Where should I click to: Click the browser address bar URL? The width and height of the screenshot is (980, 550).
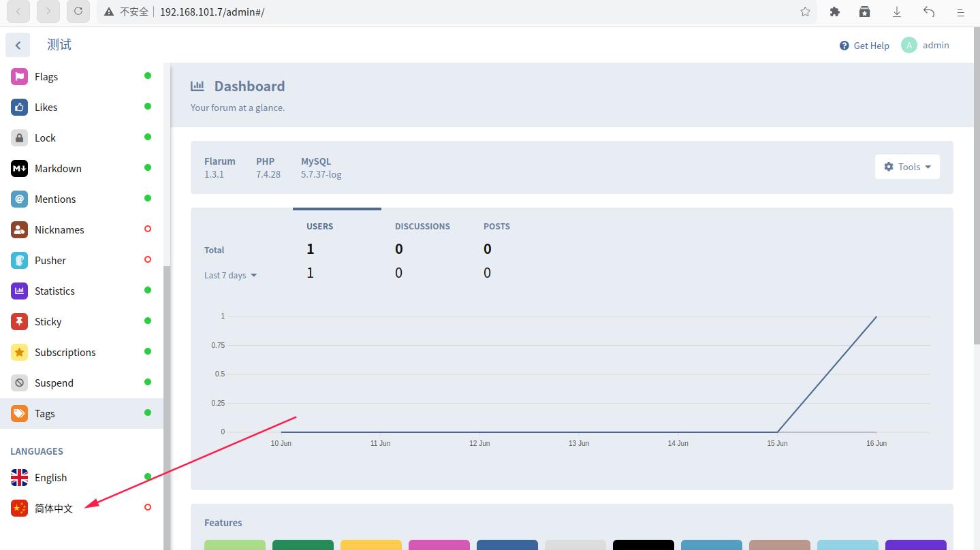tap(212, 12)
